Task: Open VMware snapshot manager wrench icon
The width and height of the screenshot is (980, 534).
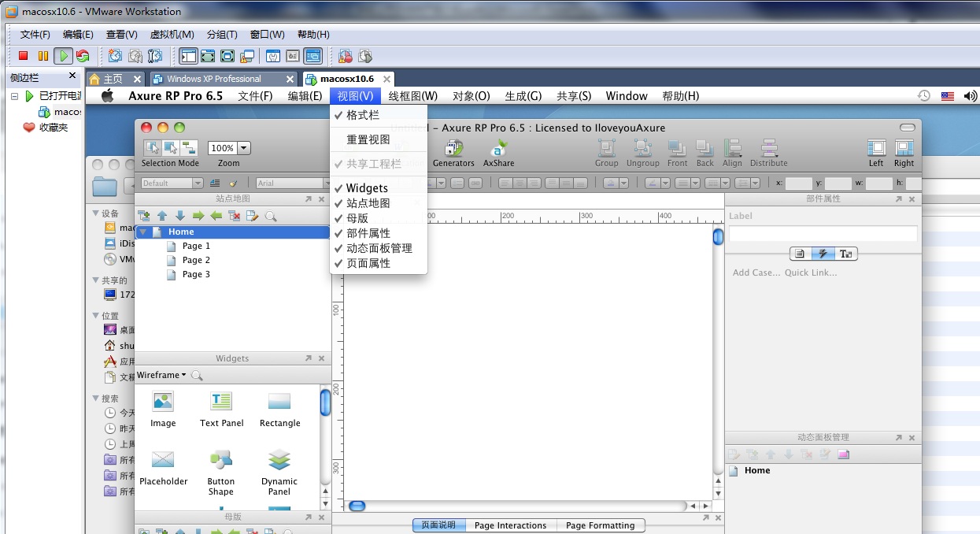Action: 156,56
